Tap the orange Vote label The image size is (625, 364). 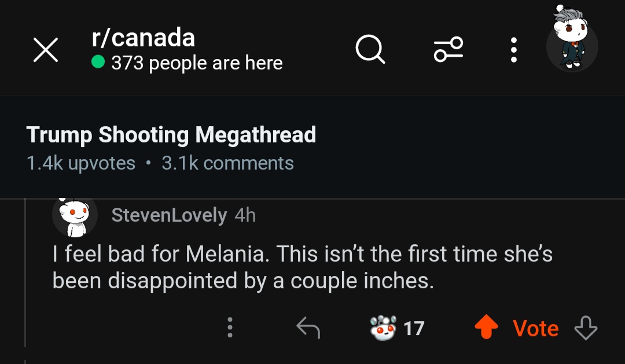tap(535, 329)
